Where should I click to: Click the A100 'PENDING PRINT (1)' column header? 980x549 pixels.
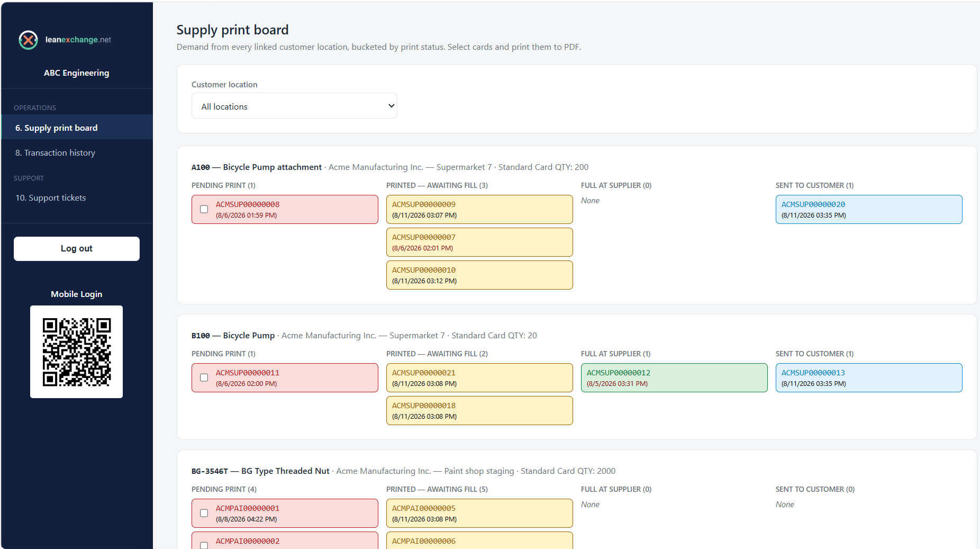[x=223, y=185]
